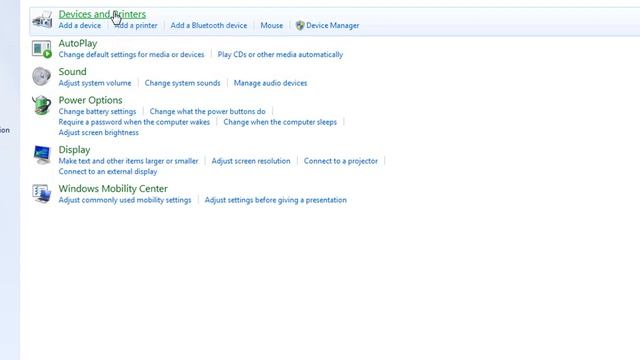Click Change when the computer sleeps

(x=280, y=122)
